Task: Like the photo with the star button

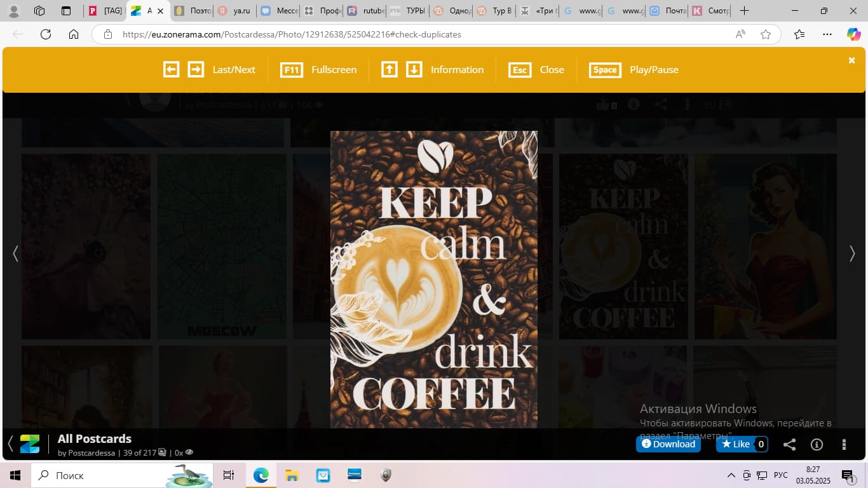Action: [x=742, y=444]
